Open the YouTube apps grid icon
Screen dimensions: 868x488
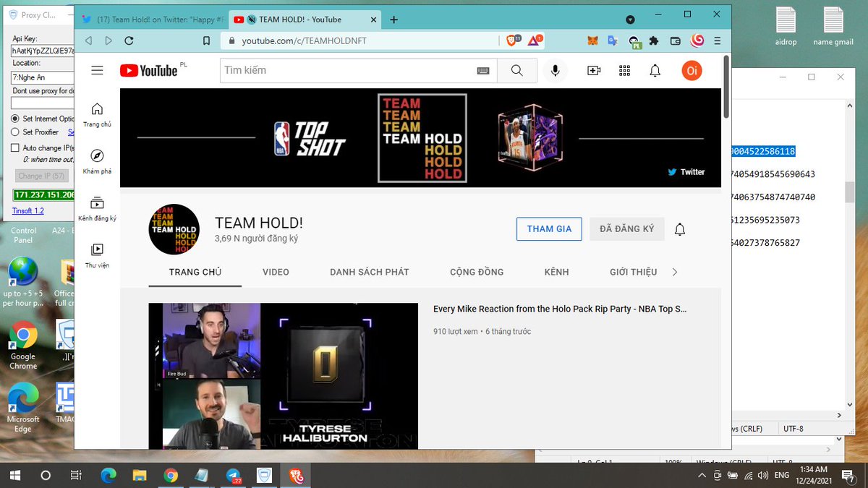[625, 70]
